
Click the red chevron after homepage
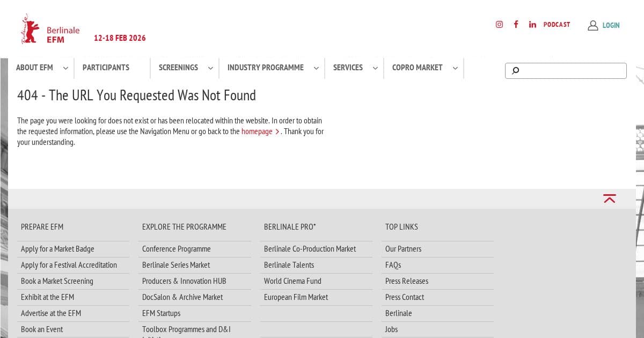(277, 131)
